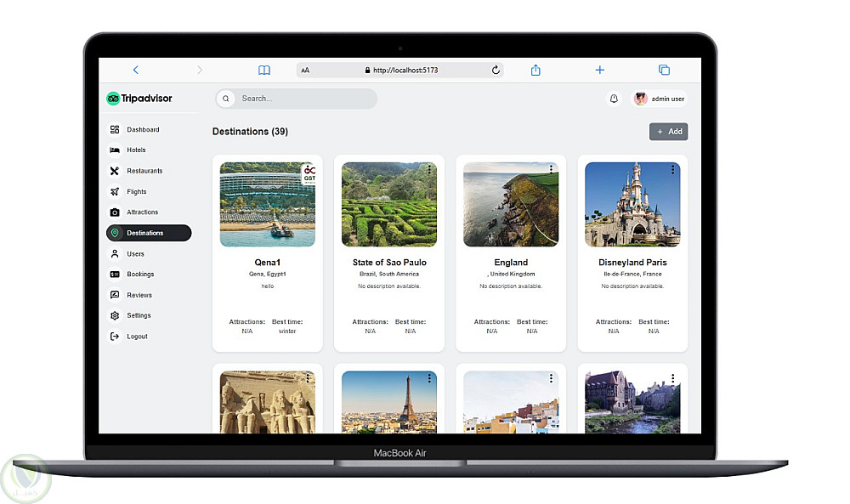This screenshot has height=504, width=850.
Task: Show the browser tabs overview icon
Action: 664,70
